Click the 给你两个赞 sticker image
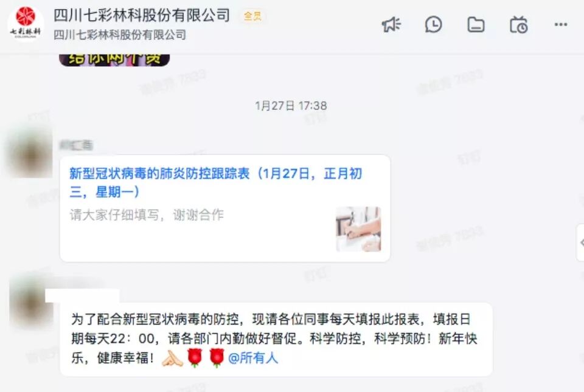This screenshot has width=584, height=392. tap(114, 60)
